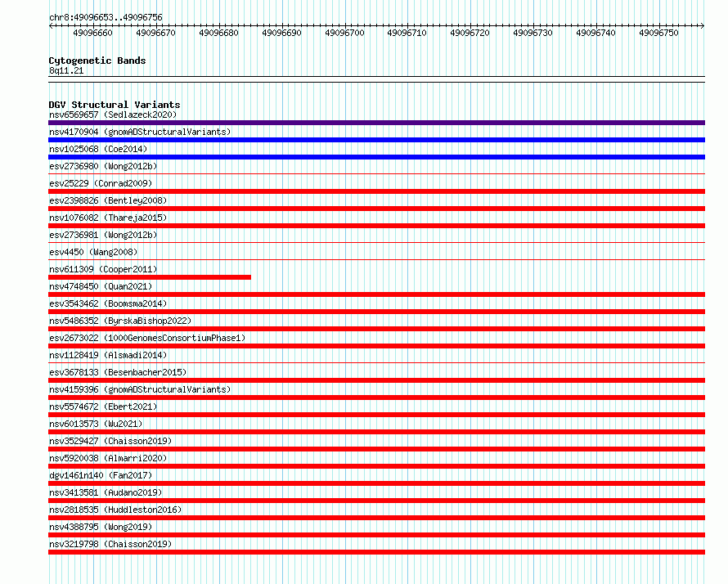The image size is (728, 584).
Task: Open dgv1461n140 (Fan2017) label
Action: pos(101,475)
